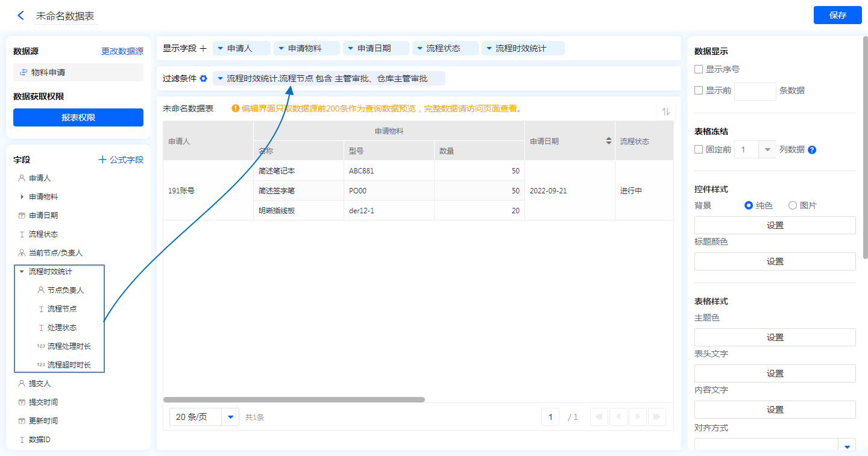Click the 更改数据源 link
This screenshot has height=456, width=868.
[122, 52]
